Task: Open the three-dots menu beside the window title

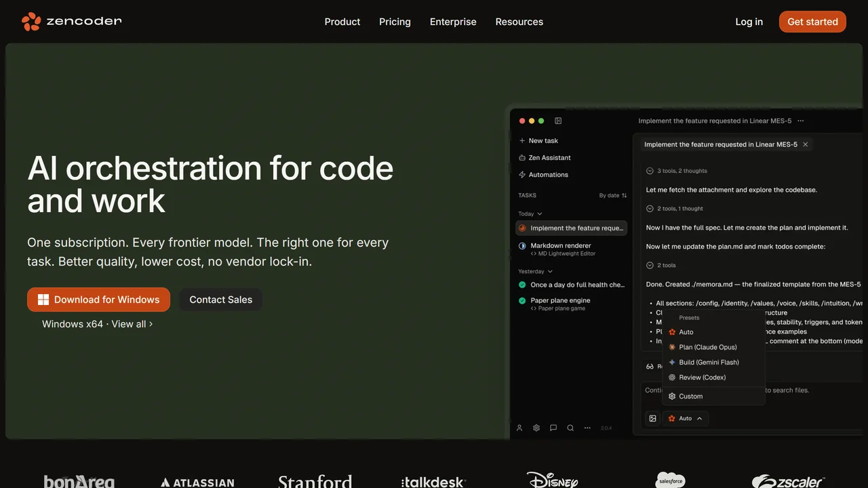Action: coord(801,121)
